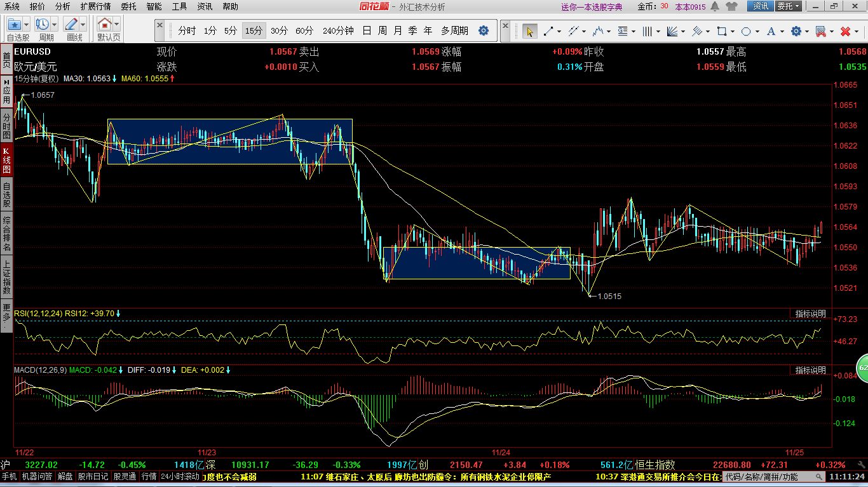Open the 系统 menu
868x487 pixels.
coord(12,6)
